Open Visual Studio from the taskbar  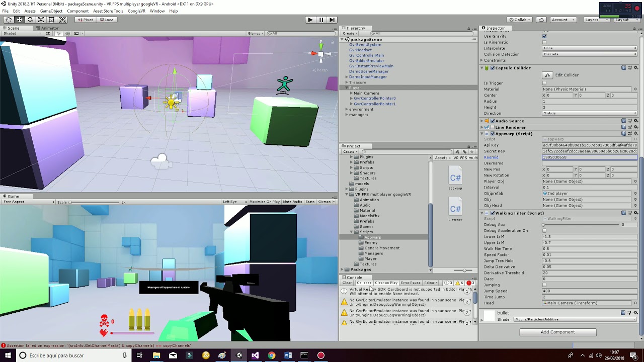(x=255, y=355)
